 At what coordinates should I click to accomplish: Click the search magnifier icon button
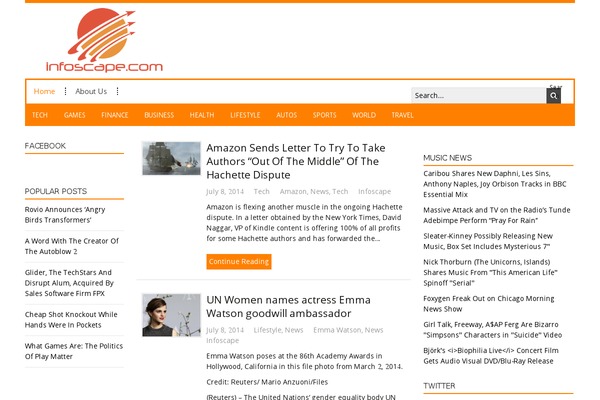click(553, 95)
